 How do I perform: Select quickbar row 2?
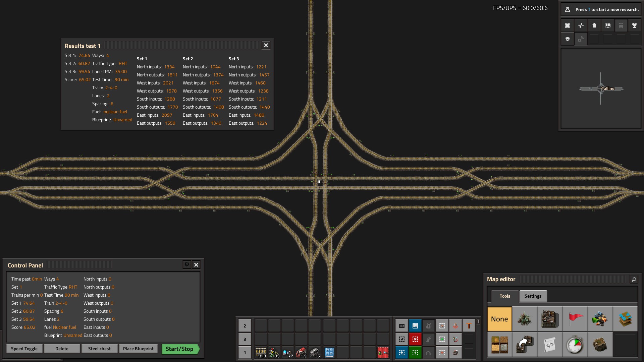[245, 325]
